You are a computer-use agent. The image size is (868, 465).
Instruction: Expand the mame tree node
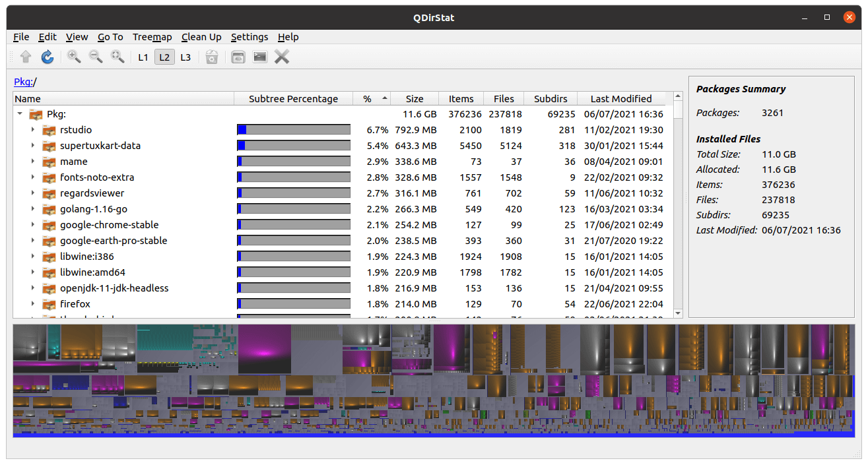(32, 162)
